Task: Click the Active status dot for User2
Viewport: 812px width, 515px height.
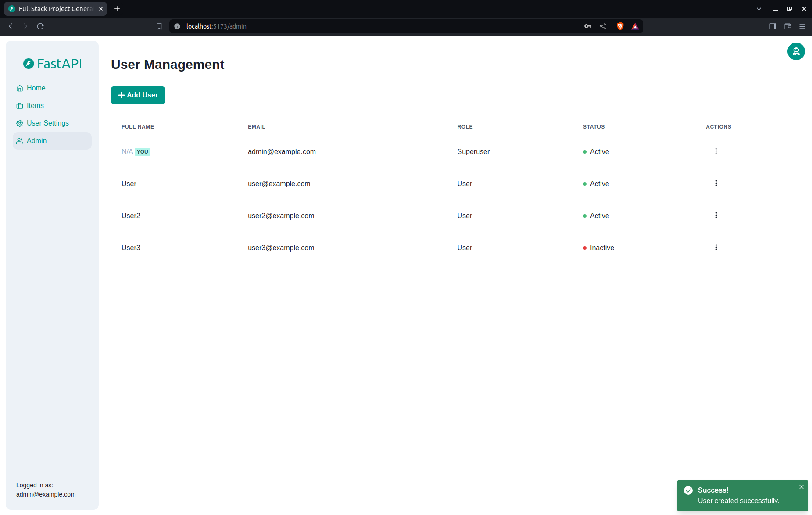Action: [x=584, y=216]
